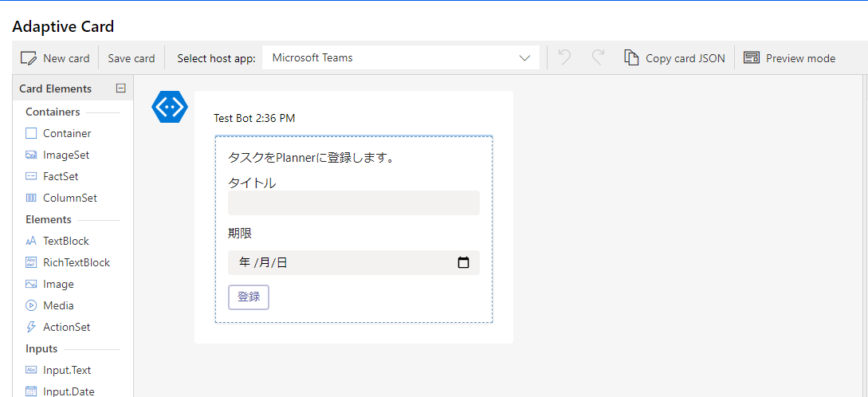
Task: Select the ColumnSet element icon
Action: pyautogui.click(x=31, y=198)
